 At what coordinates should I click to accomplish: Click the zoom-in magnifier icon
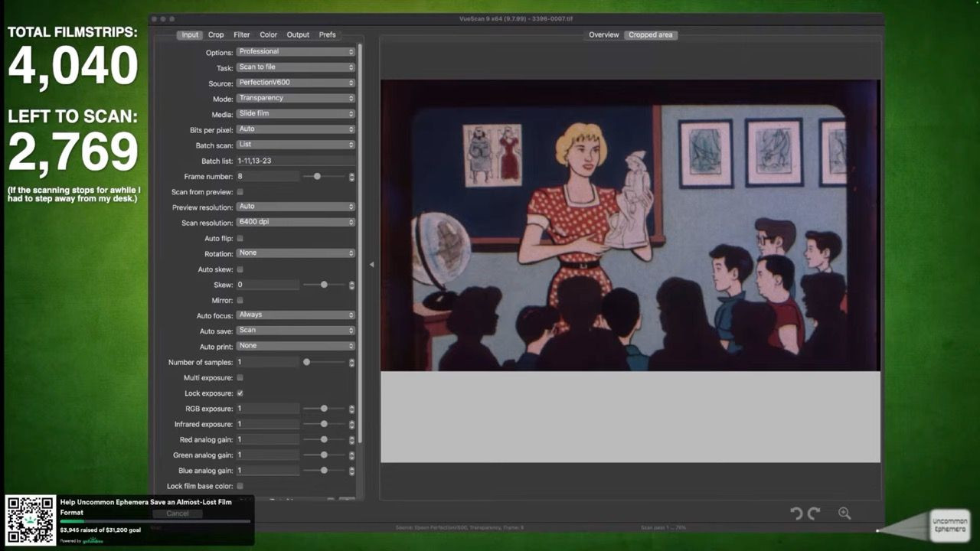tap(844, 514)
